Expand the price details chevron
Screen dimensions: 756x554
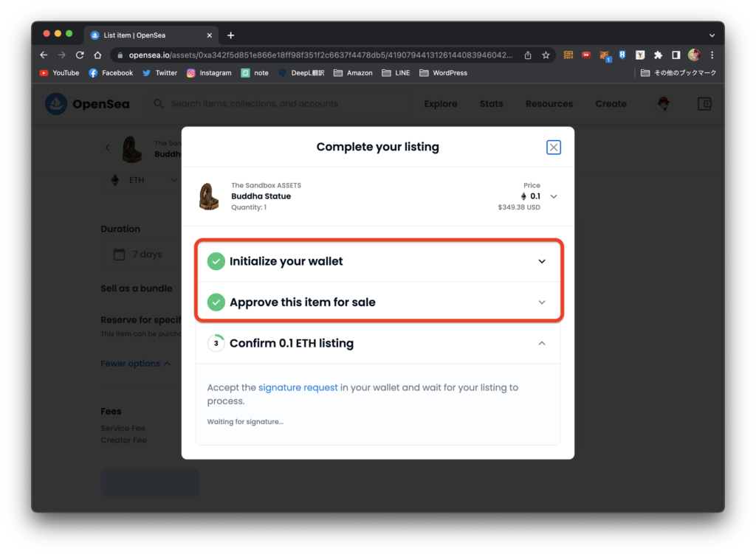554,196
